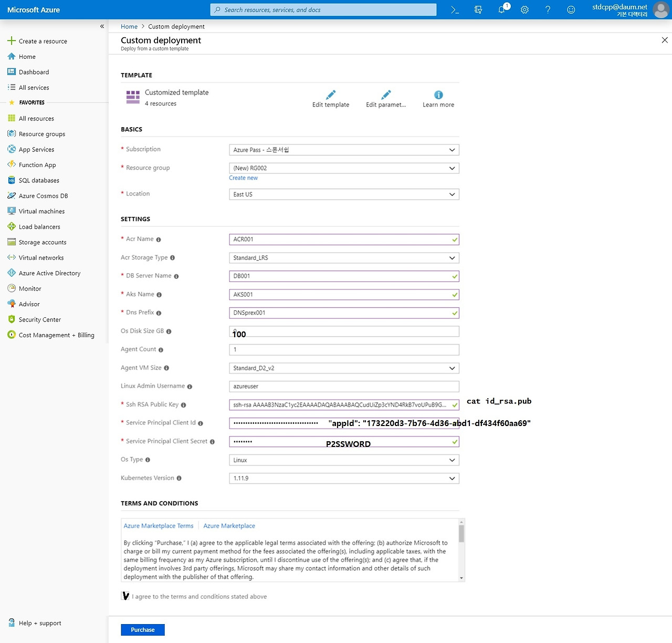Click the DB Server Name input field

click(344, 276)
